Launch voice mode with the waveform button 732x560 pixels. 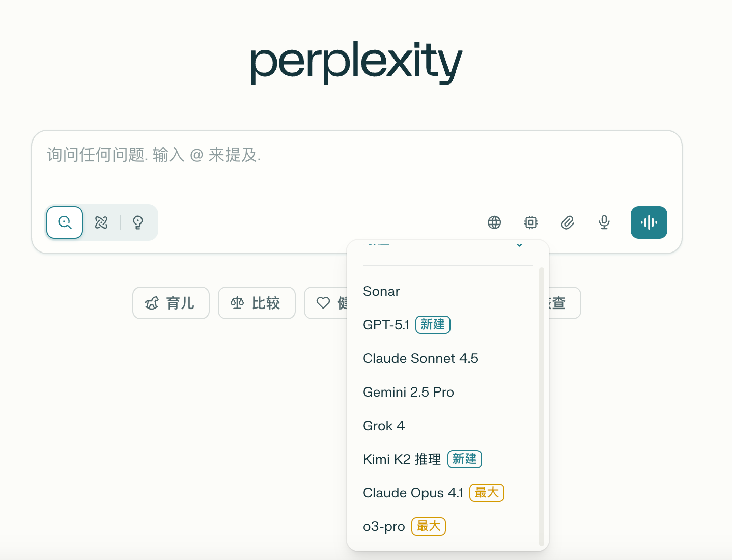(649, 222)
